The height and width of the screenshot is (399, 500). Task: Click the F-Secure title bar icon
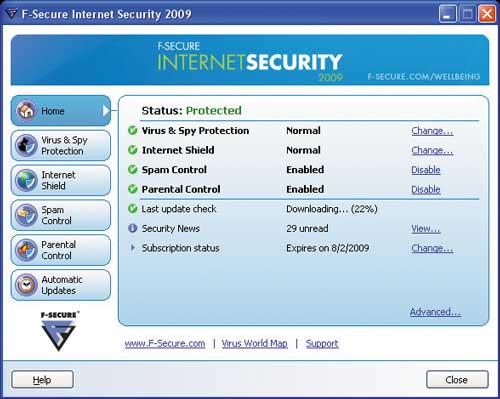click(11, 14)
